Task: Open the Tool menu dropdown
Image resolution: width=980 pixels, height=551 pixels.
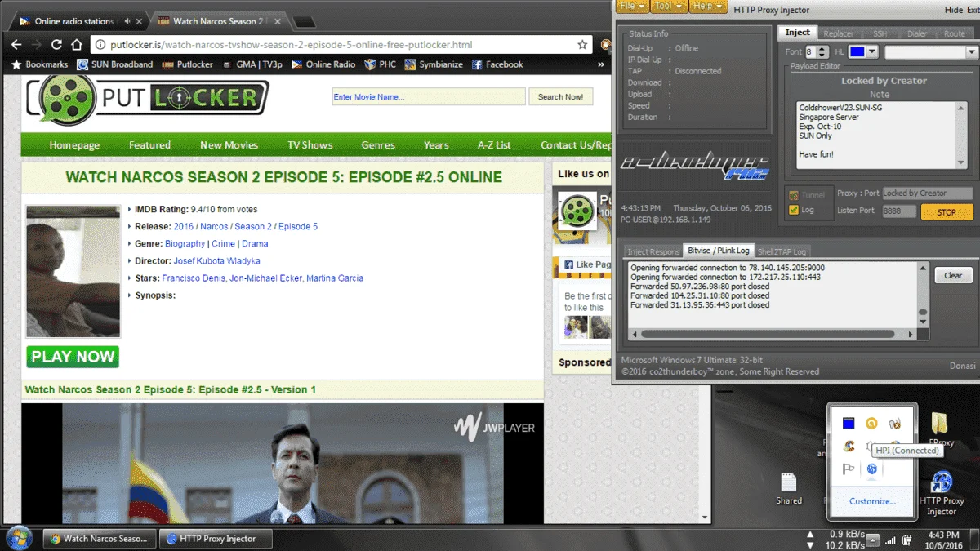Action: 669,7
